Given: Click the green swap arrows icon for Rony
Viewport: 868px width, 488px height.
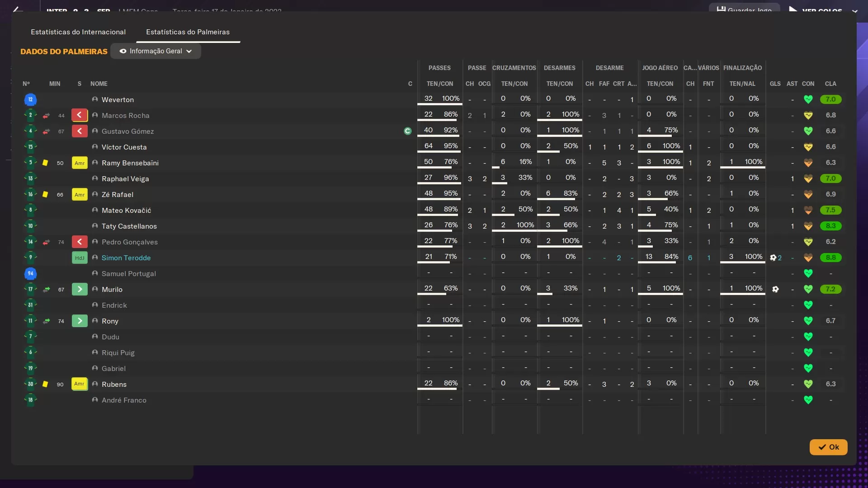Looking at the screenshot, I should click(46, 321).
